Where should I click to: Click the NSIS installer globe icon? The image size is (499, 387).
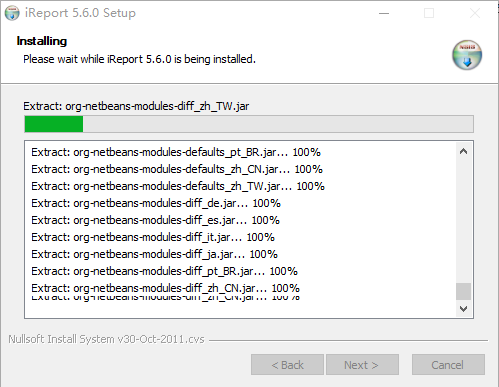(467, 55)
